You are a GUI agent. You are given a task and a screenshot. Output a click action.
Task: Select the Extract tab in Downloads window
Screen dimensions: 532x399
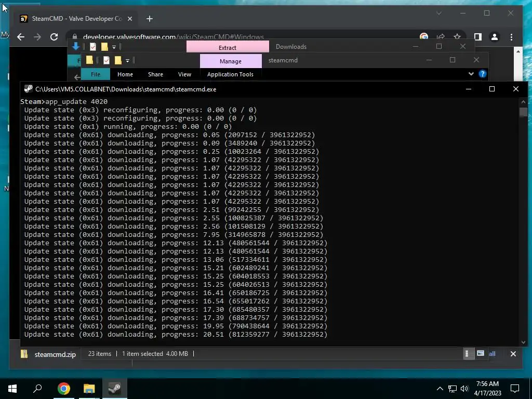click(x=228, y=47)
